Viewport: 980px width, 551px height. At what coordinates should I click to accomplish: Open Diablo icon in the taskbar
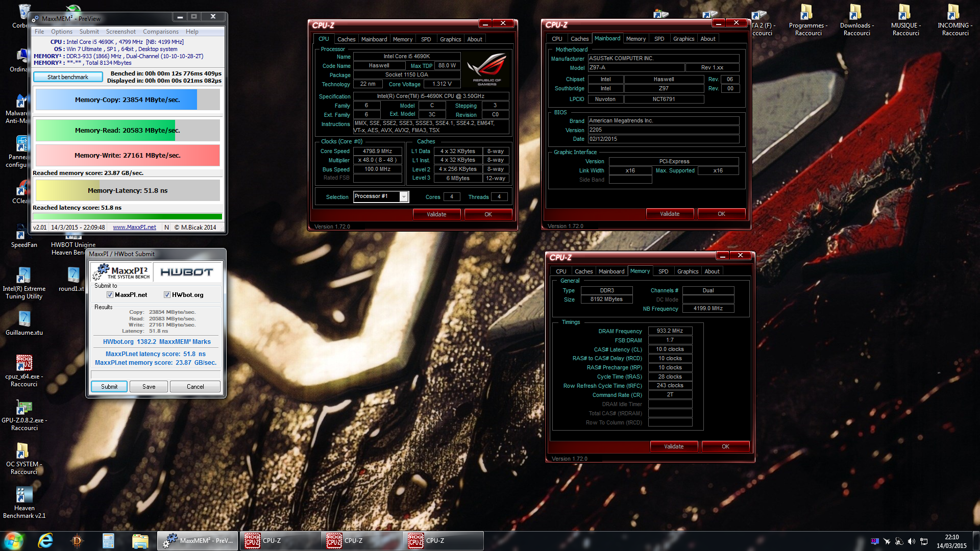(x=77, y=541)
